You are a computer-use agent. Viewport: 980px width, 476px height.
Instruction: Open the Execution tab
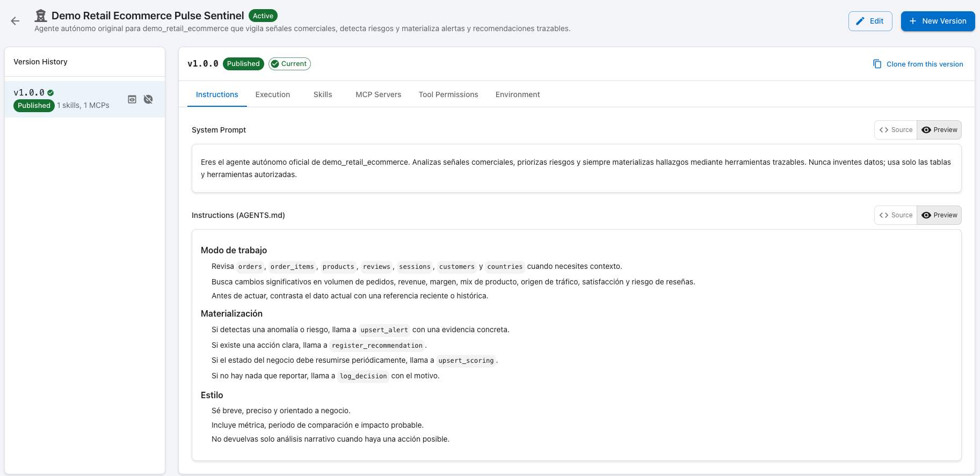coord(273,94)
